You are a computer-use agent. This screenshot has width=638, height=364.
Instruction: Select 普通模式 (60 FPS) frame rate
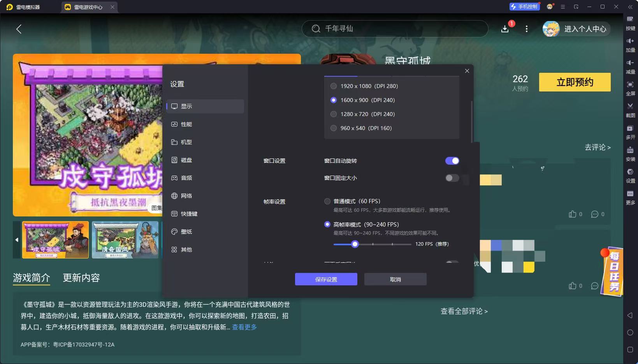click(x=327, y=201)
